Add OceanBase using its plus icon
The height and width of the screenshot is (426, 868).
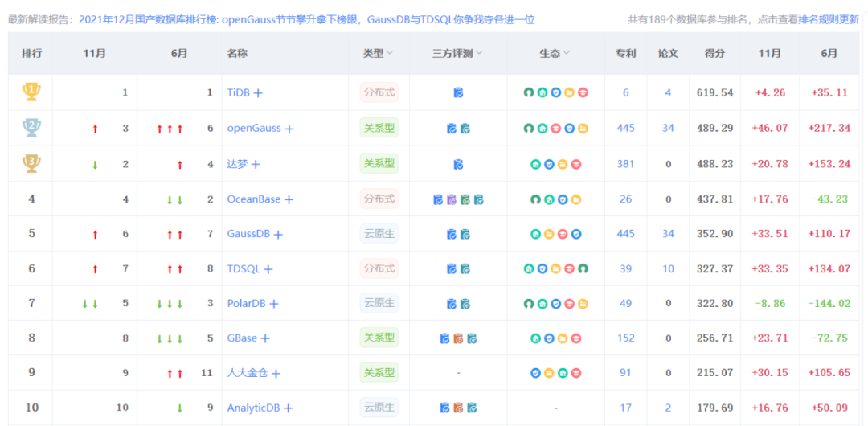click(x=289, y=199)
